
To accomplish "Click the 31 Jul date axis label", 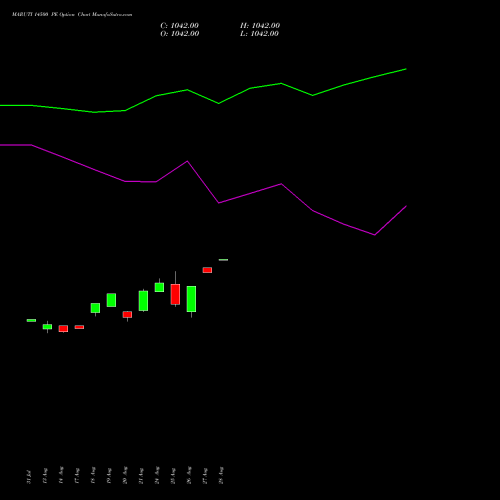I will coord(29,477).
